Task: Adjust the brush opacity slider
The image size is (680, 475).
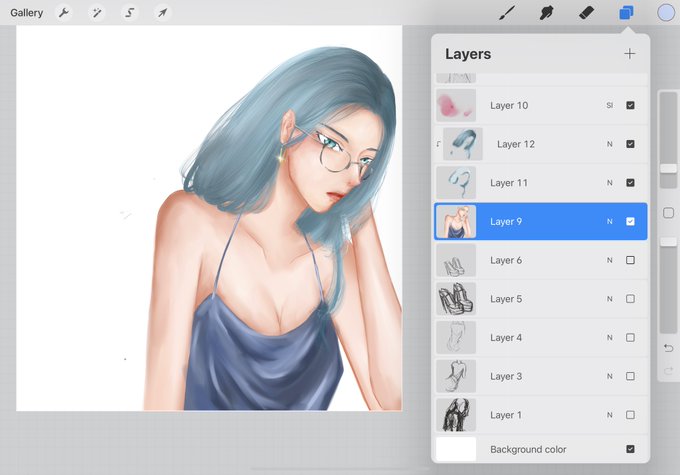Action: click(668, 242)
